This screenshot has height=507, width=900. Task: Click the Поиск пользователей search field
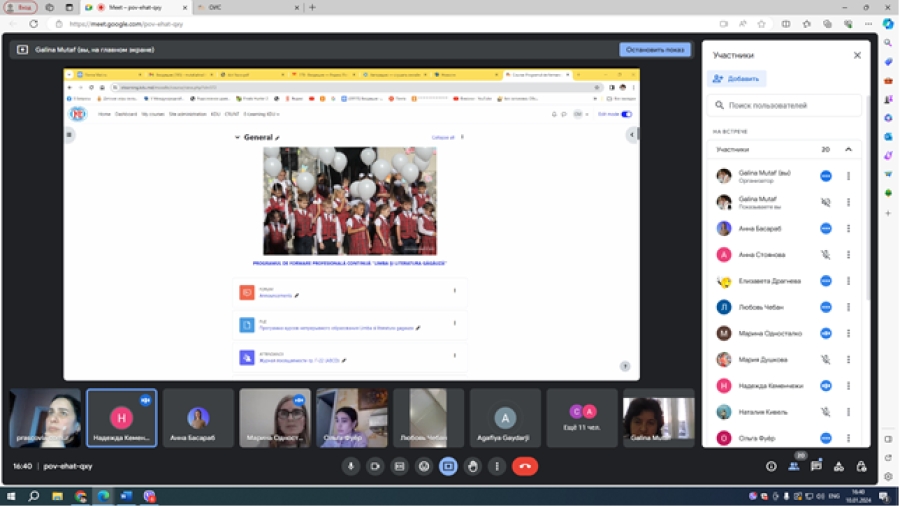coord(785,105)
